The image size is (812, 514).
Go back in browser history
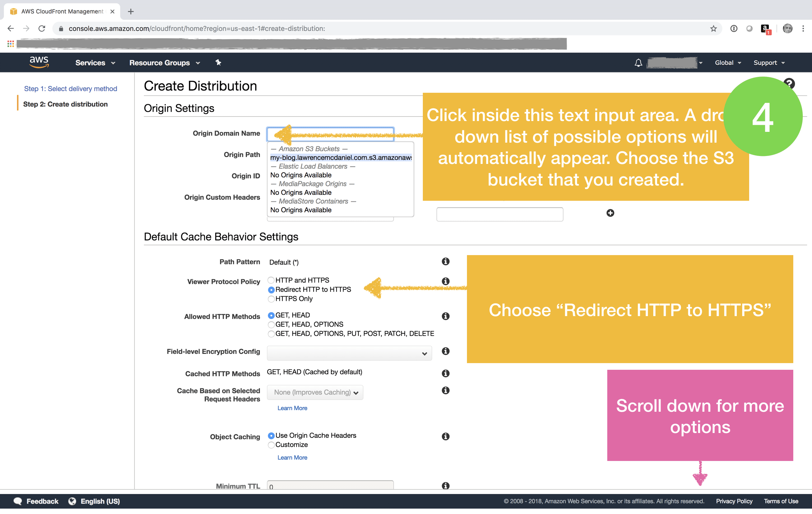coord(11,29)
